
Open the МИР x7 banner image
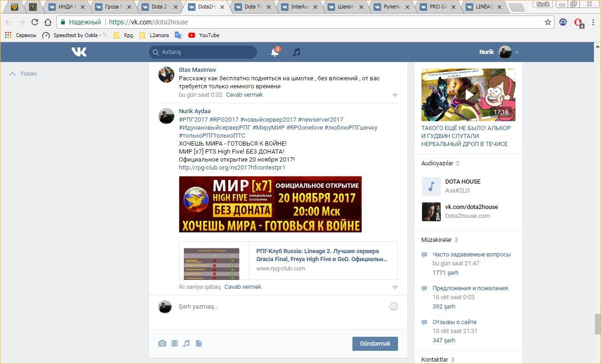click(x=270, y=204)
